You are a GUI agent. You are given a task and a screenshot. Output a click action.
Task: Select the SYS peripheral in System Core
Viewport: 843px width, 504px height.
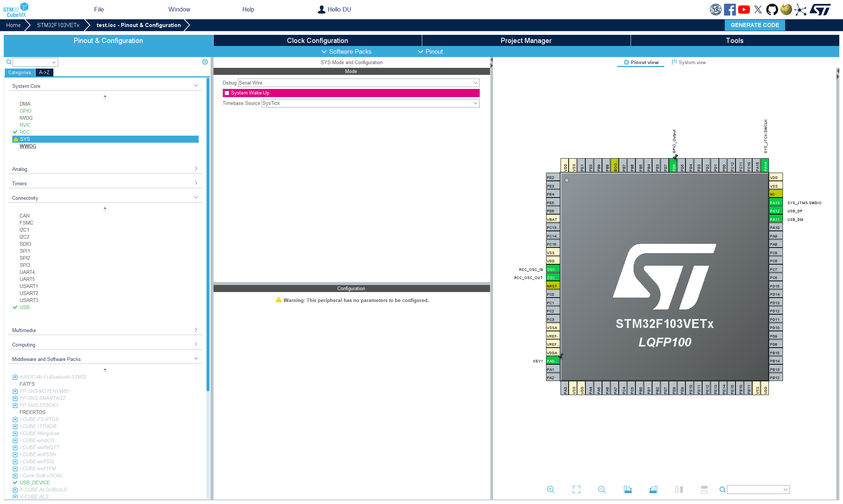[x=25, y=139]
